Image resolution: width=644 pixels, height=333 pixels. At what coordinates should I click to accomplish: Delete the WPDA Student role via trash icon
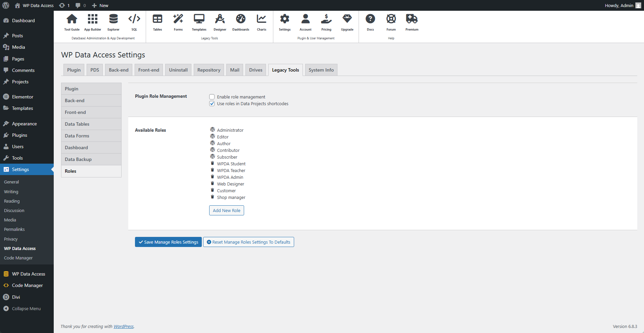point(212,163)
